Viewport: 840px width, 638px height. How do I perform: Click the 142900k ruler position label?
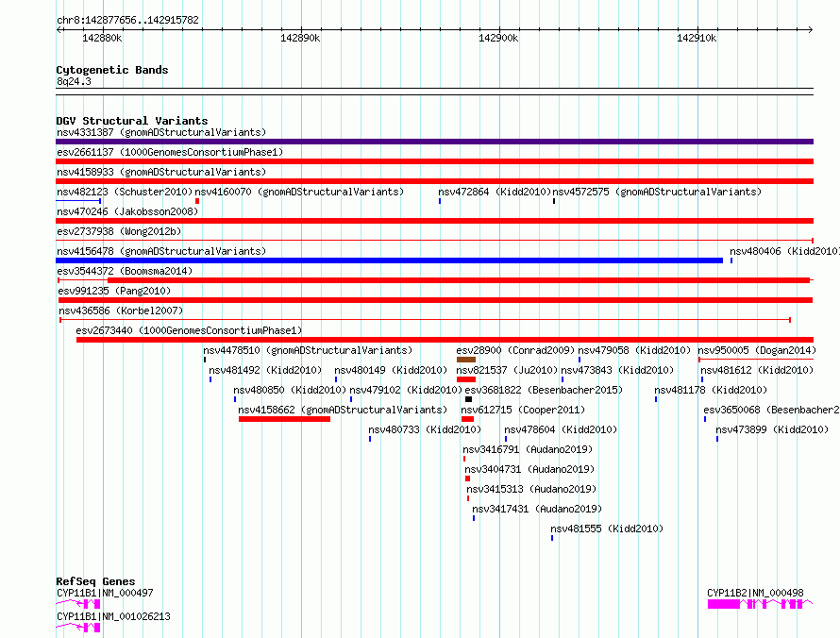coord(498,38)
